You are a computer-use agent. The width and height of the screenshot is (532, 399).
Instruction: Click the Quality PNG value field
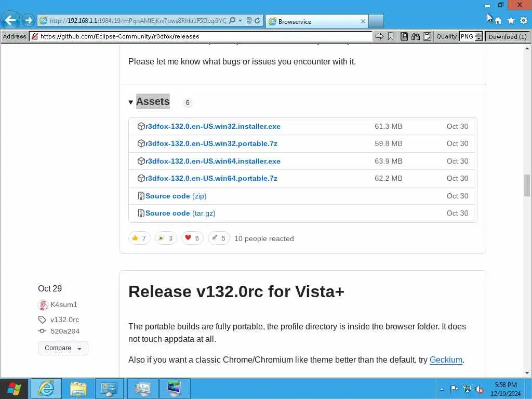pos(467,36)
